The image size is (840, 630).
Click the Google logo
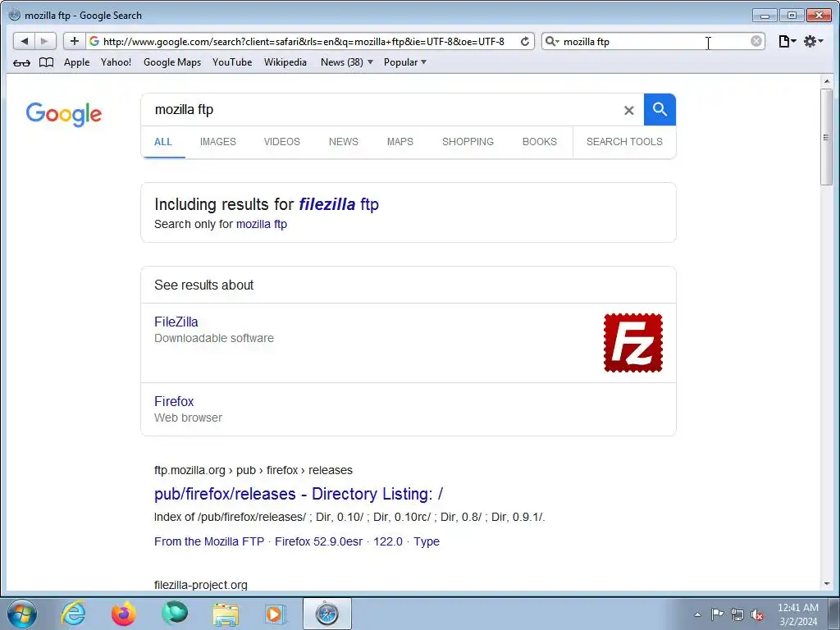(64, 113)
